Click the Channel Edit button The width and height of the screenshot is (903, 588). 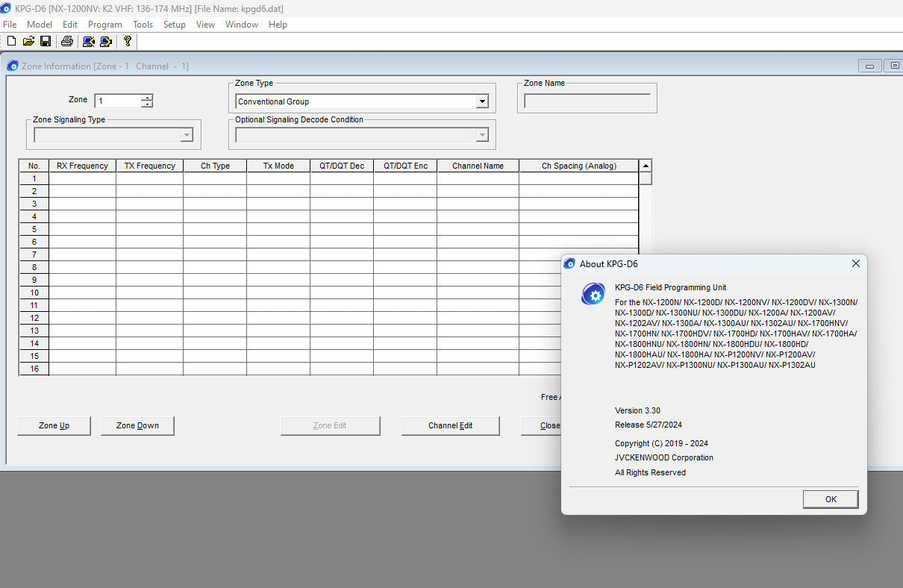coord(450,425)
